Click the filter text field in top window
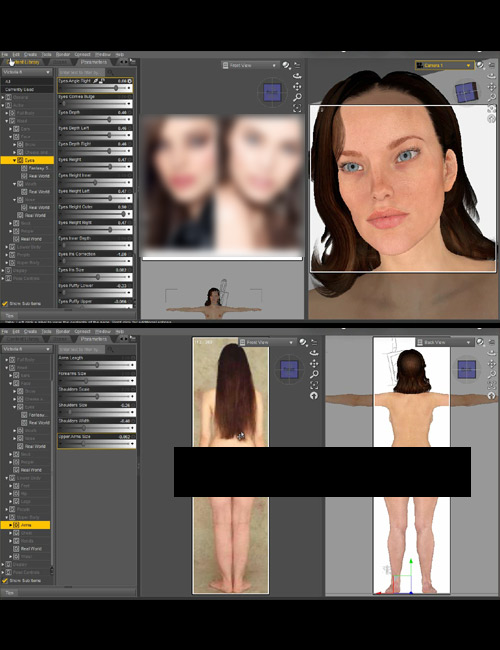The width and height of the screenshot is (500, 650). point(82,72)
